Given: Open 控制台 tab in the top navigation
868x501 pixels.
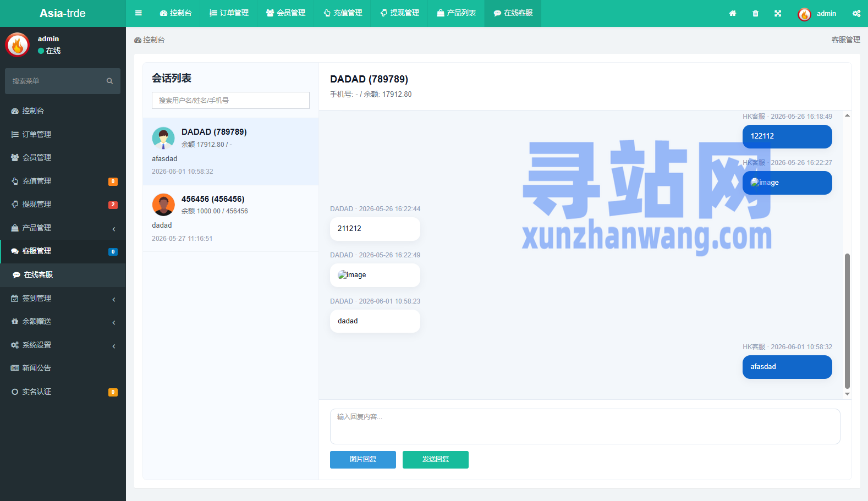Looking at the screenshot, I should tap(175, 13).
